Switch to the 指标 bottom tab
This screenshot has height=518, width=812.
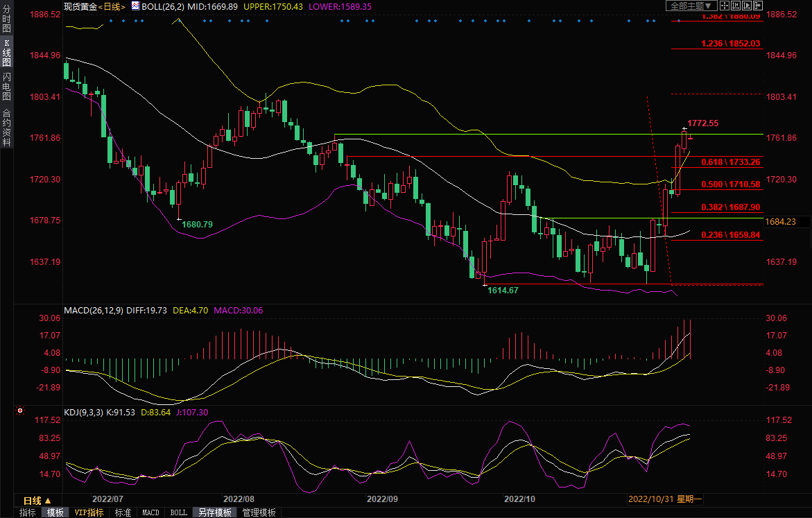[x=28, y=512]
